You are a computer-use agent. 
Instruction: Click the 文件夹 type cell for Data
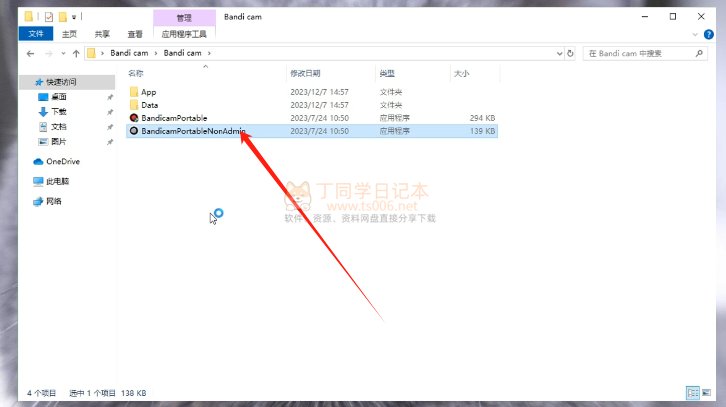tap(391, 105)
